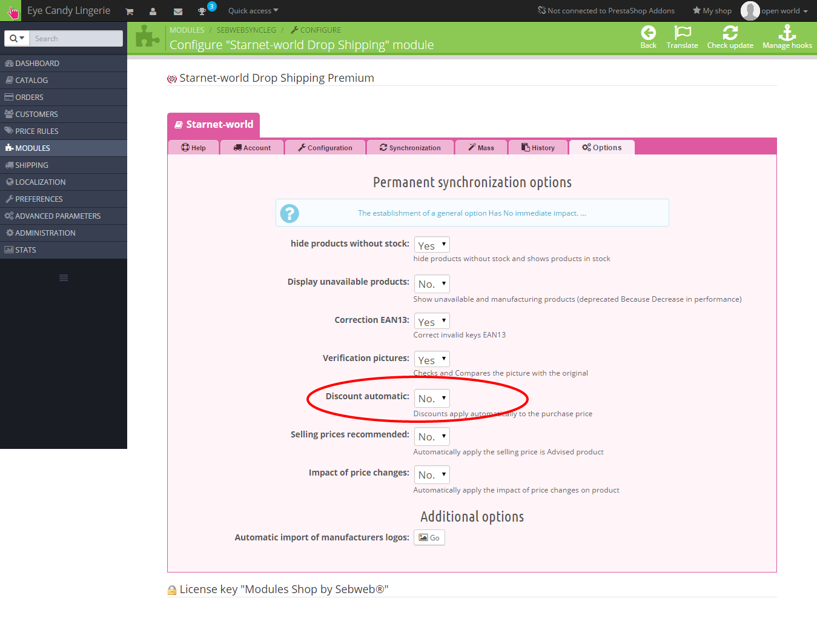Click Not connected to PrestaShop Addons link
This screenshot has height=644, width=817.
[x=606, y=11]
